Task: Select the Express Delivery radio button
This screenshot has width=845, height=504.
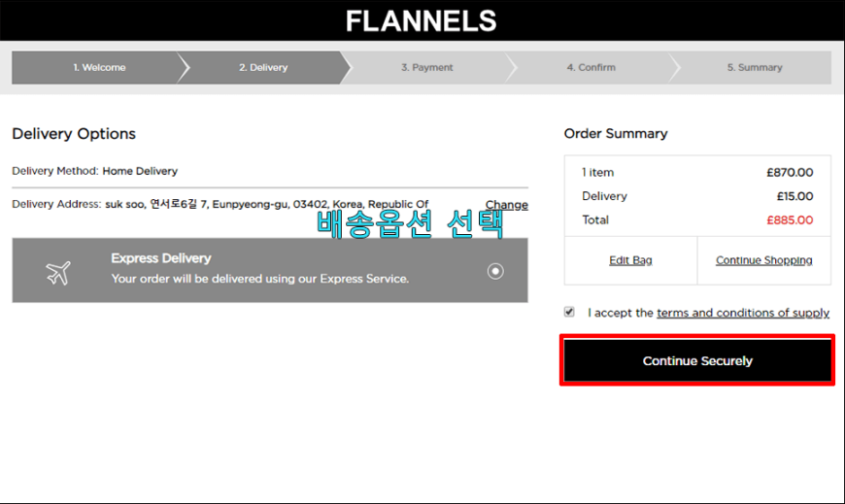Action: click(x=495, y=271)
